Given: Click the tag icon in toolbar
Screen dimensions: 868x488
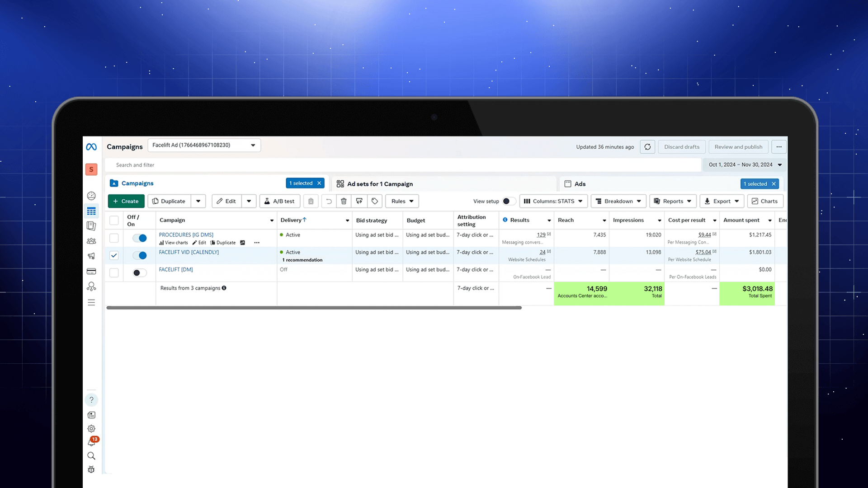Looking at the screenshot, I should coord(375,201).
